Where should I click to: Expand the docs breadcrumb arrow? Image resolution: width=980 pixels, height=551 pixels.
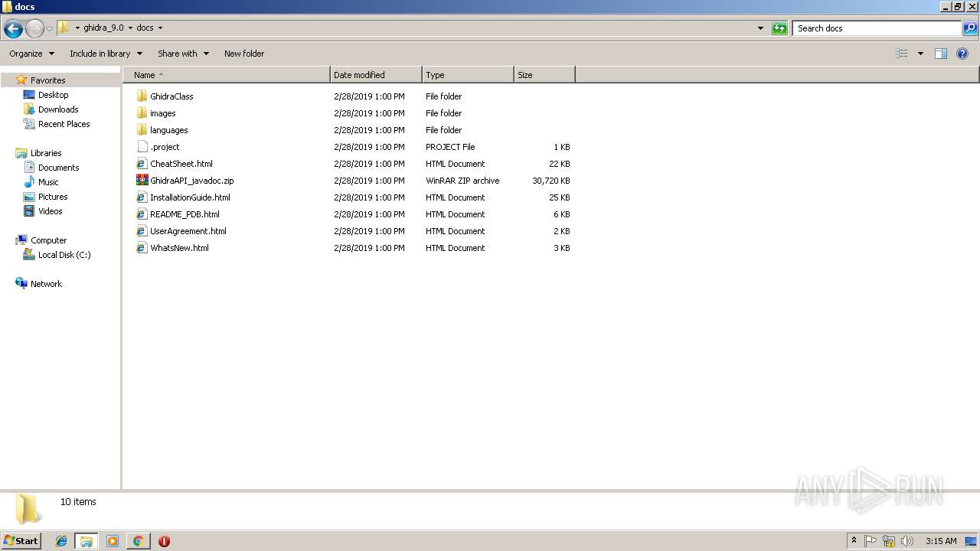coord(160,28)
